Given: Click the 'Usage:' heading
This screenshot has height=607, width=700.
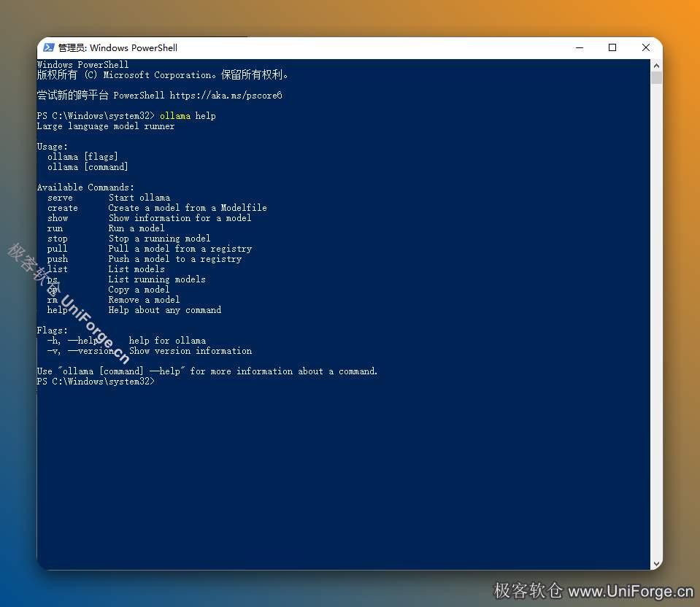Looking at the screenshot, I should [53, 147].
